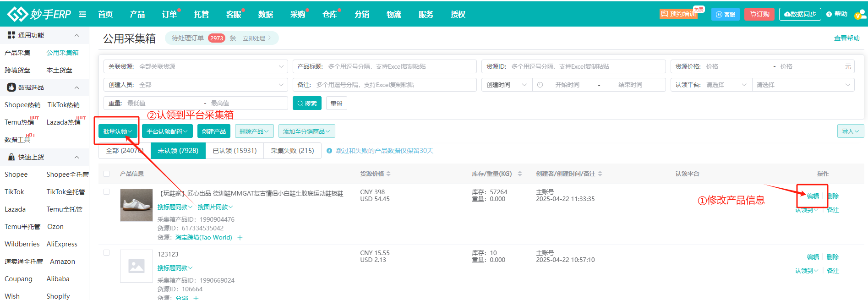Click the clock icon in the 创建时间 range
Viewport: 868px width, 300px height.
pos(540,85)
